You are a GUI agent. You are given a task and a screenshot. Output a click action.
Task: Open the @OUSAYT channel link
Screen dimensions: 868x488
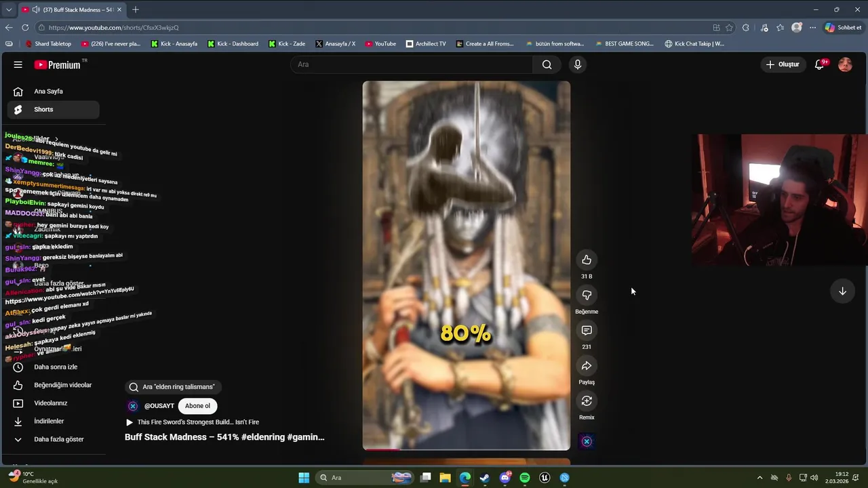[159, 406]
